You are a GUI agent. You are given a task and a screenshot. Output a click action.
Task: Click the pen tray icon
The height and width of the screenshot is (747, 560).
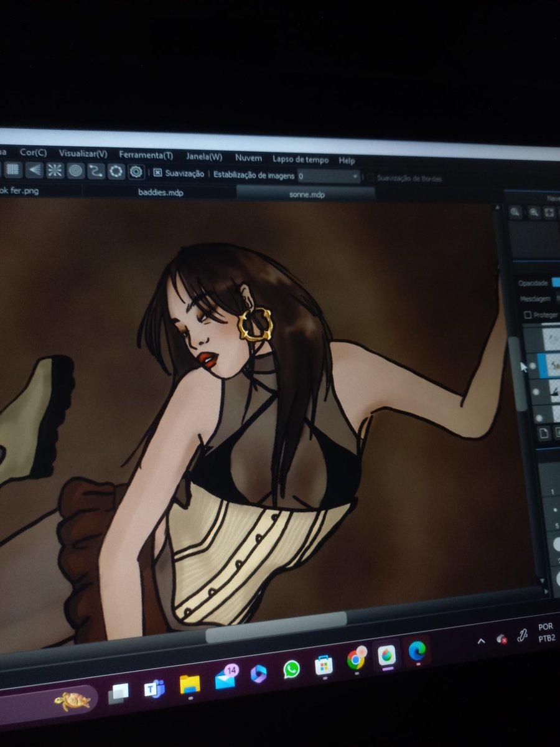click(523, 635)
